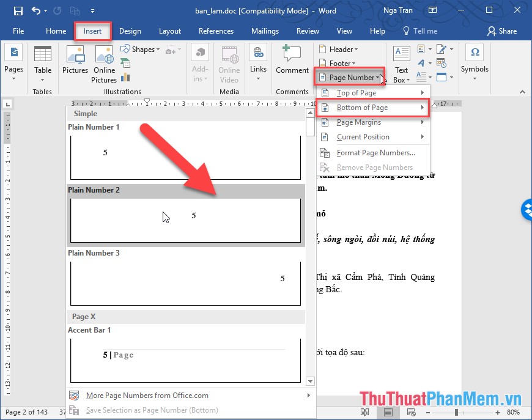Switch to Read Mode view
The height and width of the screenshot is (420, 532).
[365, 412]
